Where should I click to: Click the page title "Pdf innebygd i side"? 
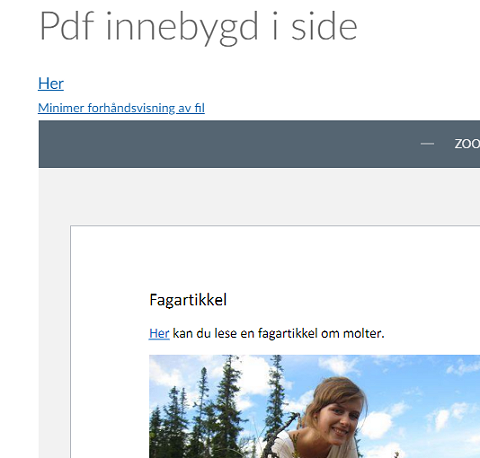click(x=199, y=27)
